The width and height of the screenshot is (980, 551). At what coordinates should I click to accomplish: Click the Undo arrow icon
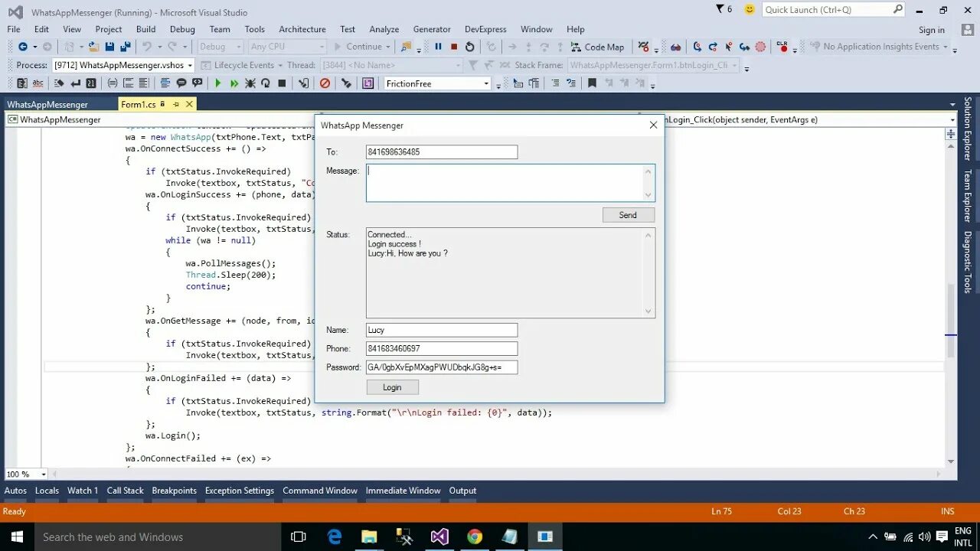tap(146, 47)
